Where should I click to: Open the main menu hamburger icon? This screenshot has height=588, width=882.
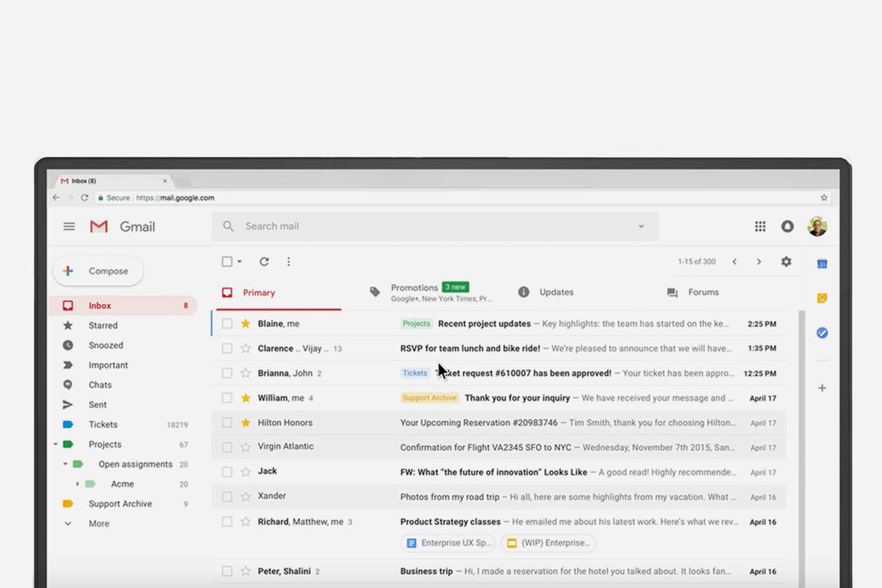click(69, 226)
